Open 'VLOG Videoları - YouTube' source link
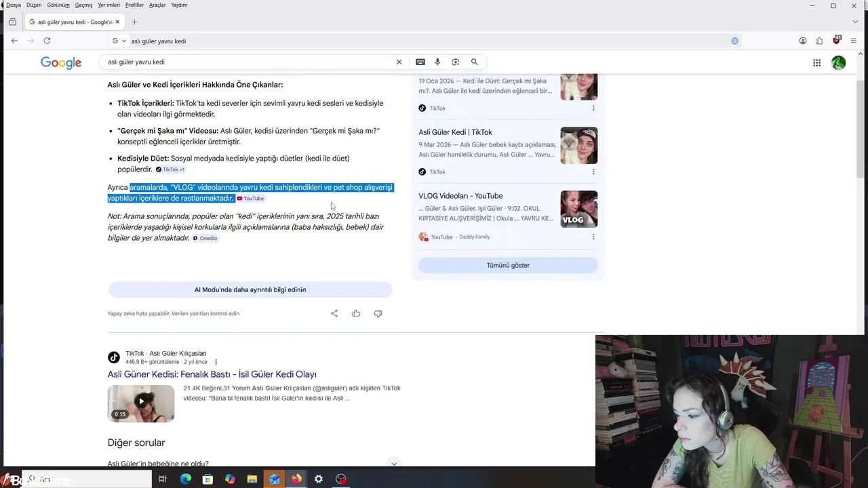 tap(460, 196)
